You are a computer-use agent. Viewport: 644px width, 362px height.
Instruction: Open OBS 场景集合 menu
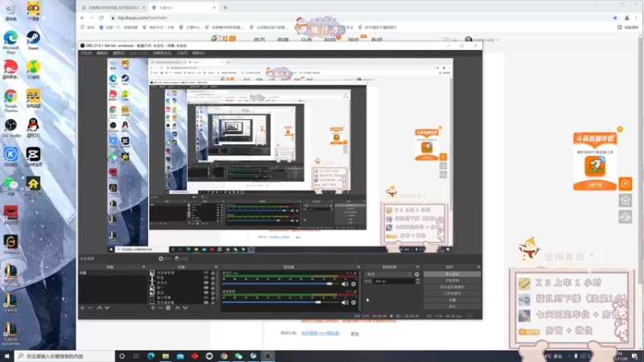[162, 53]
